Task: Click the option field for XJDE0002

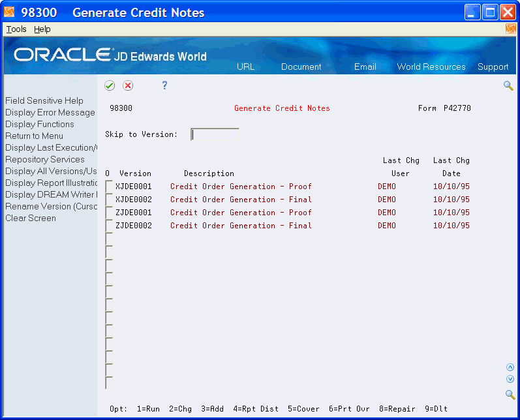Action: tap(109, 199)
